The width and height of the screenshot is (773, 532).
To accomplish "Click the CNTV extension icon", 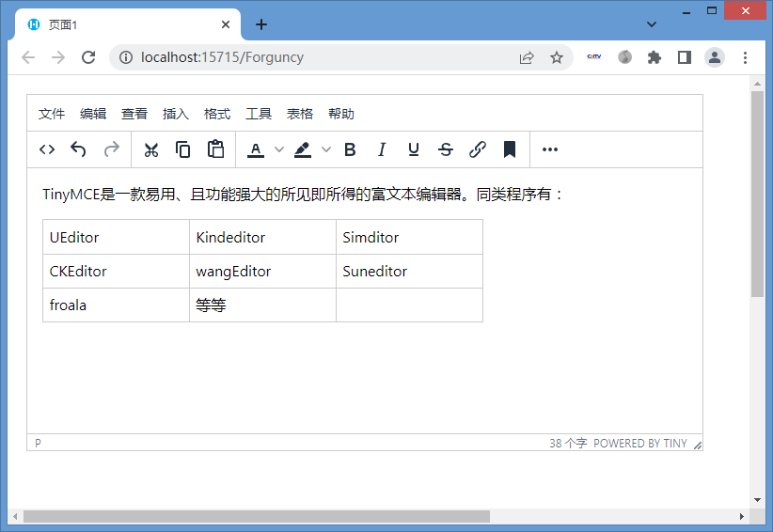I will tap(594, 56).
